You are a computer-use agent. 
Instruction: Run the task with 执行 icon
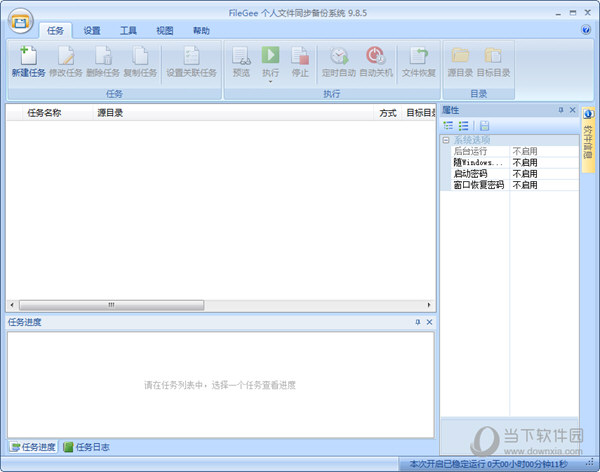point(270,56)
